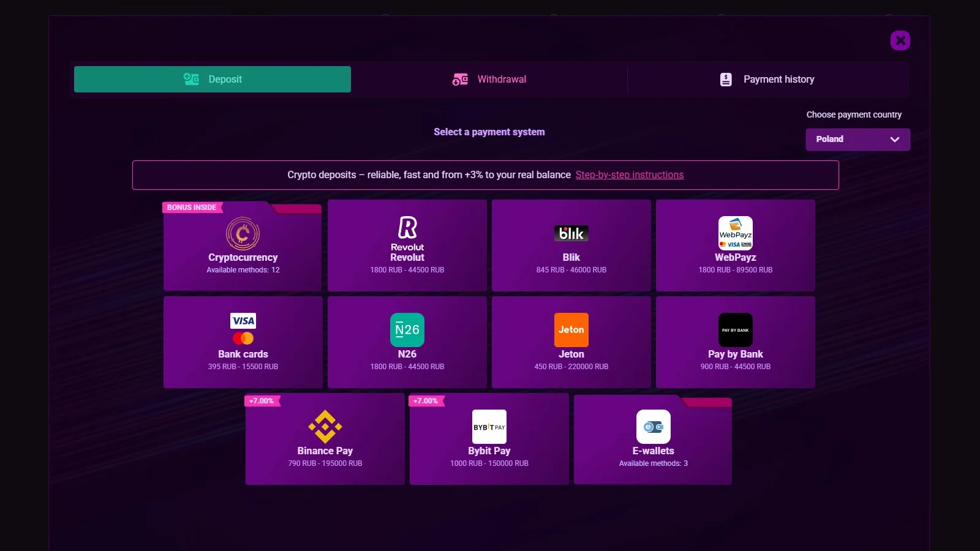Click the '1800 RUB - 89500 RUB' WebPayz range
Image resolution: width=980 pixels, height=551 pixels.
[736, 270]
